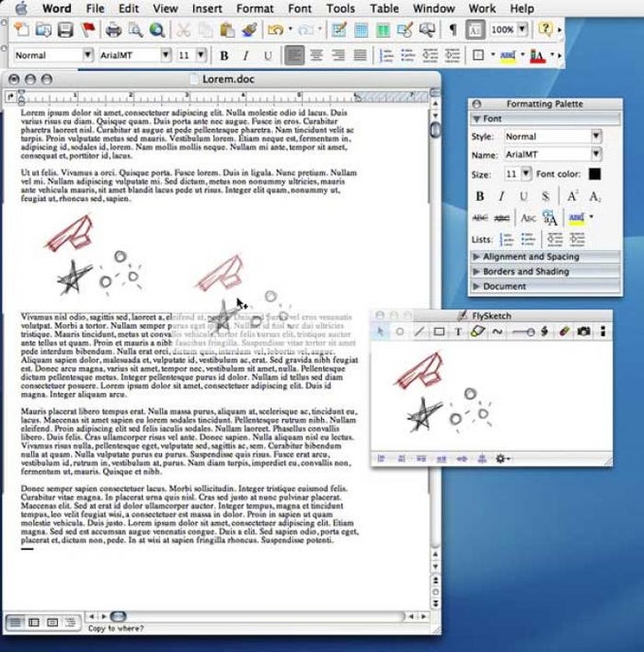Select Align Right in toolbar

point(338,55)
